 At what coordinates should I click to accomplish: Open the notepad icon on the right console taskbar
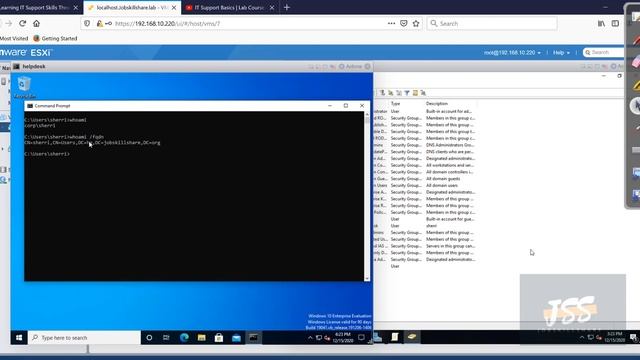(395, 337)
